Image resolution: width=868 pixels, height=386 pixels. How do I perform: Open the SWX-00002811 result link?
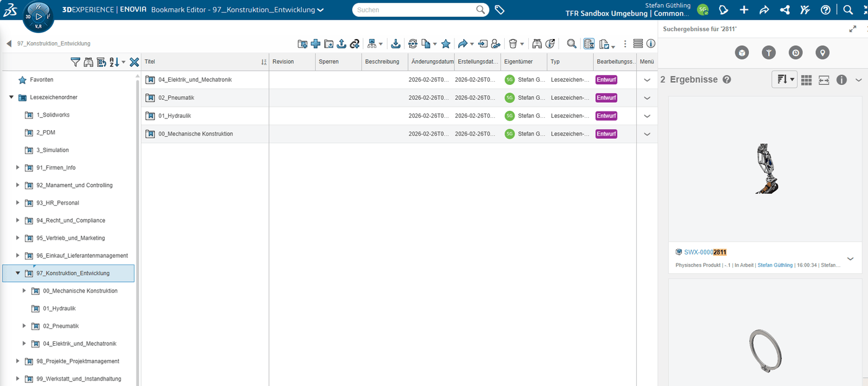coord(705,252)
